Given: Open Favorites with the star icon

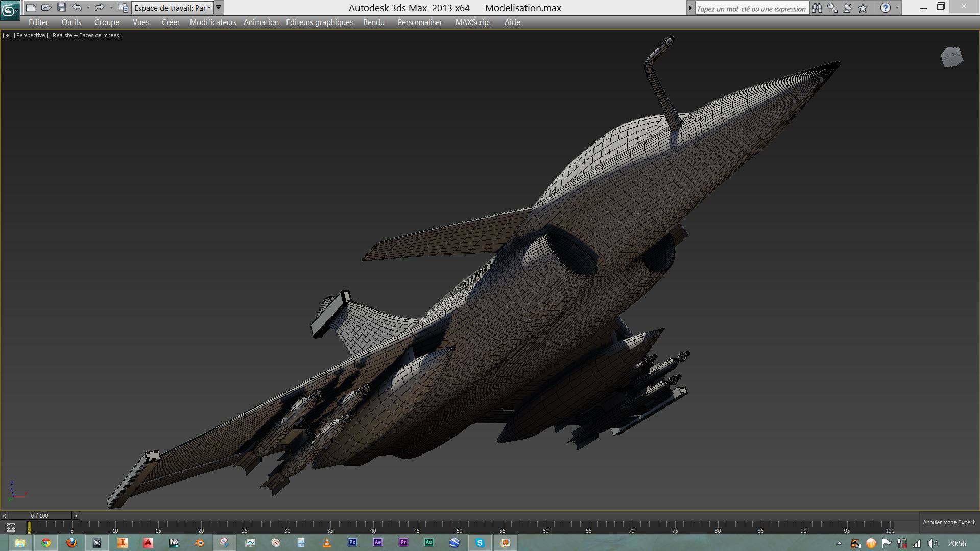Looking at the screenshot, I should coord(863,8).
